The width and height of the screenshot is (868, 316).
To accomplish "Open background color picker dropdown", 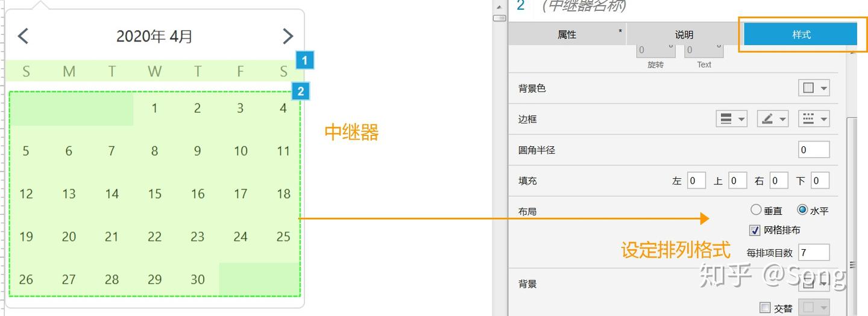I will [814, 88].
